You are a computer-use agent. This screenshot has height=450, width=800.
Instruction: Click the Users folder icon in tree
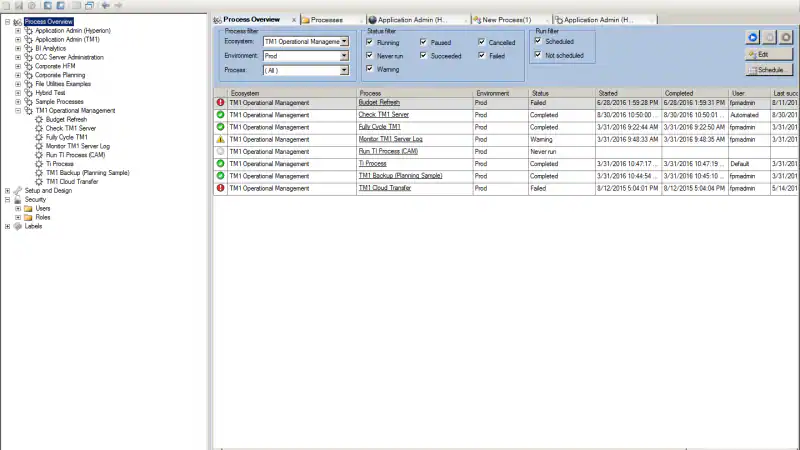[x=28, y=208]
